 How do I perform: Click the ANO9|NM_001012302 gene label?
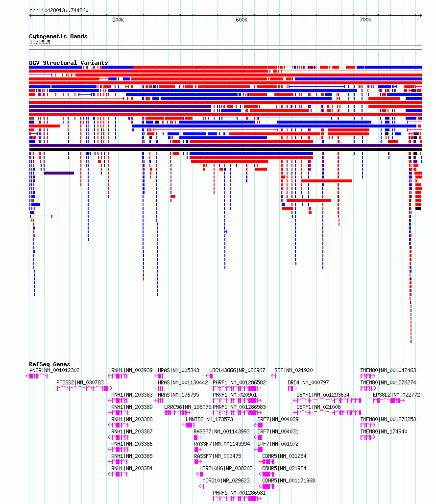pos(54,370)
